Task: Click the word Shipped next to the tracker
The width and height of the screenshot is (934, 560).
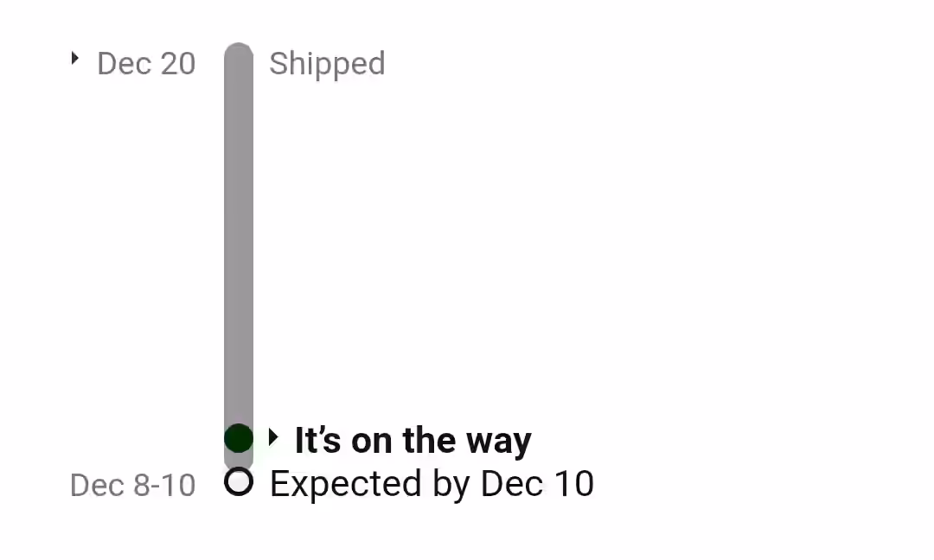Action: (x=327, y=64)
